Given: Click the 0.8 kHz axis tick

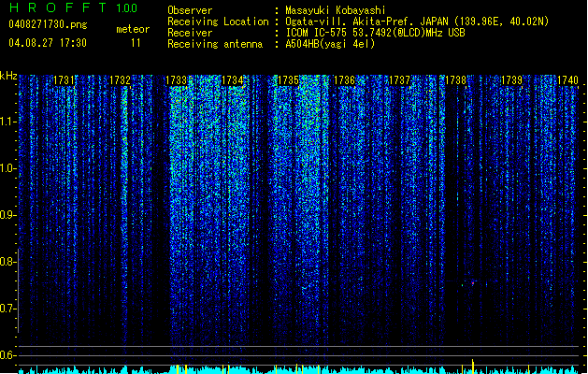Looking at the screenshot, I should [x=7, y=262].
